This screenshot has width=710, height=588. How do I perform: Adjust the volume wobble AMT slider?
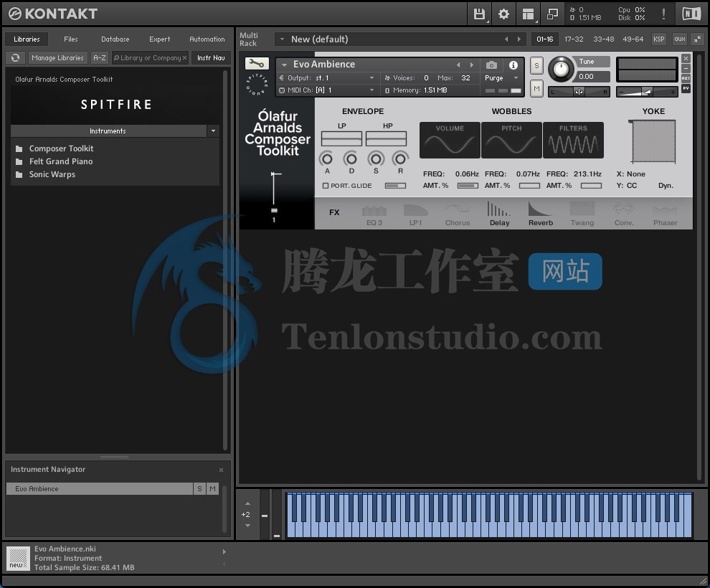468,186
